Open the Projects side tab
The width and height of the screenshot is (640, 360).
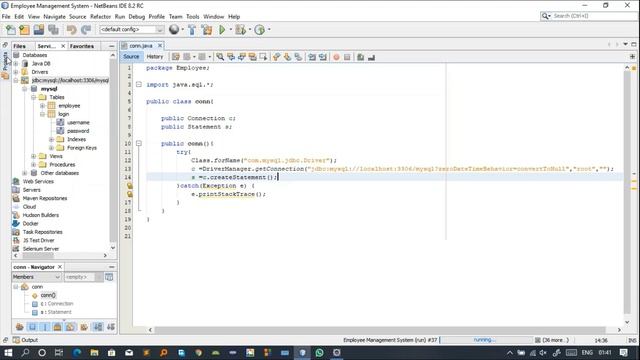point(5,61)
